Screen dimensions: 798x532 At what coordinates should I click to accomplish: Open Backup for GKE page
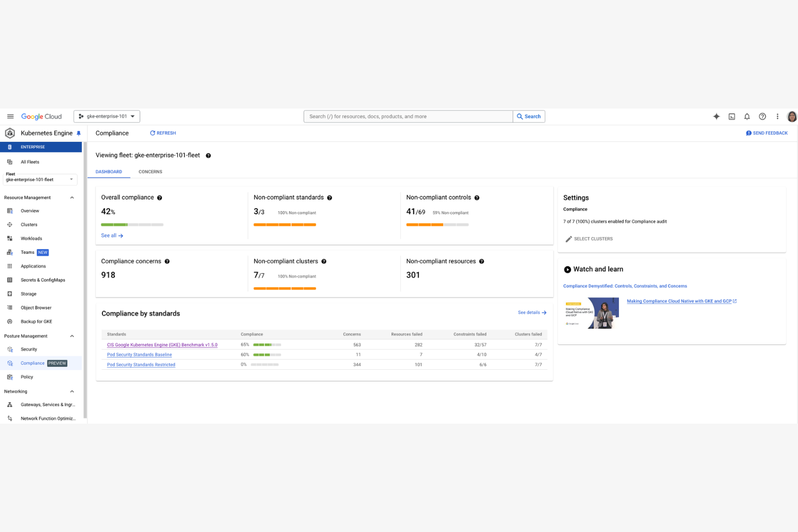tap(36, 321)
